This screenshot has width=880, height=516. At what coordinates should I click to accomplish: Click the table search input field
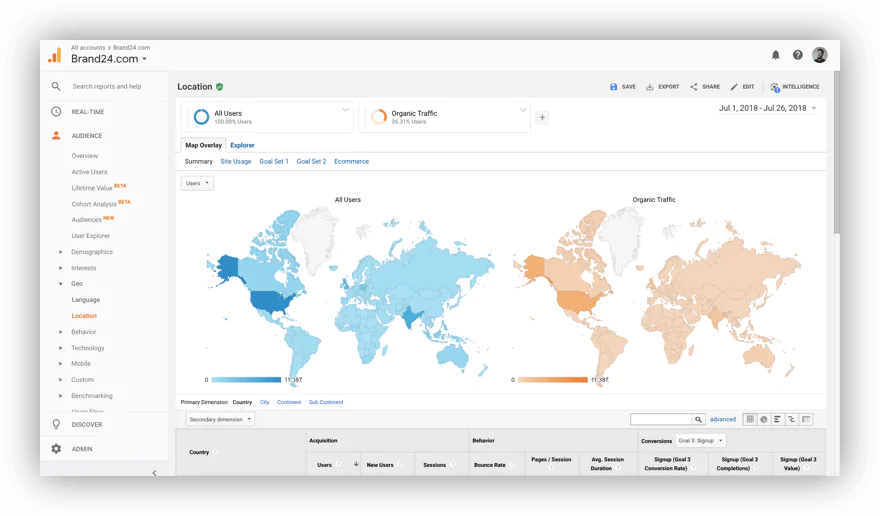(661, 419)
